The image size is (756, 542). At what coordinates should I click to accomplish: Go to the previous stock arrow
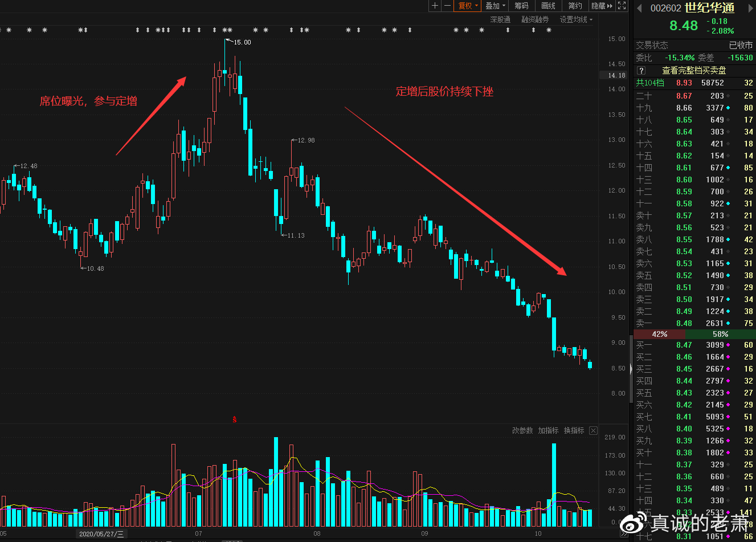click(639, 8)
